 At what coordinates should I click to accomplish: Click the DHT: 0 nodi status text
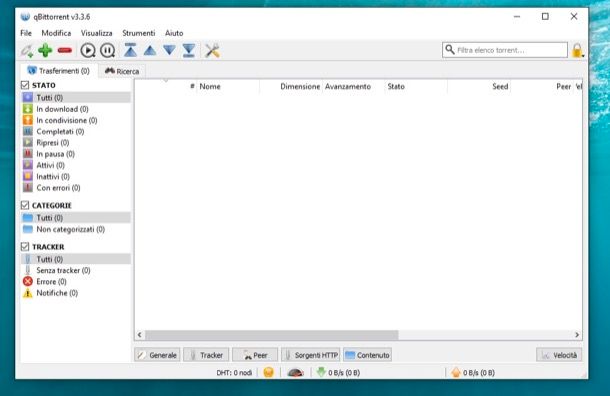(234, 373)
